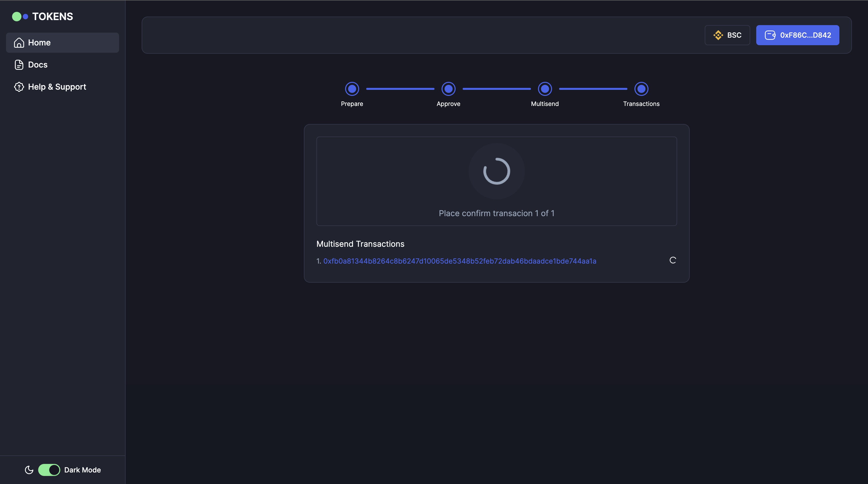Expand the network selector showing BSC

coord(727,35)
